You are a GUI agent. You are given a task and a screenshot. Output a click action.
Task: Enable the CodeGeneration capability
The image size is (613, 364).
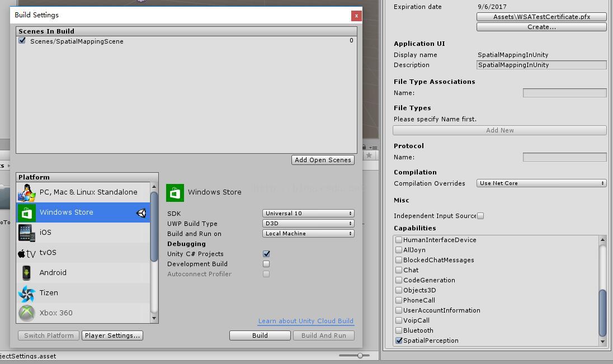tap(399, 280)
